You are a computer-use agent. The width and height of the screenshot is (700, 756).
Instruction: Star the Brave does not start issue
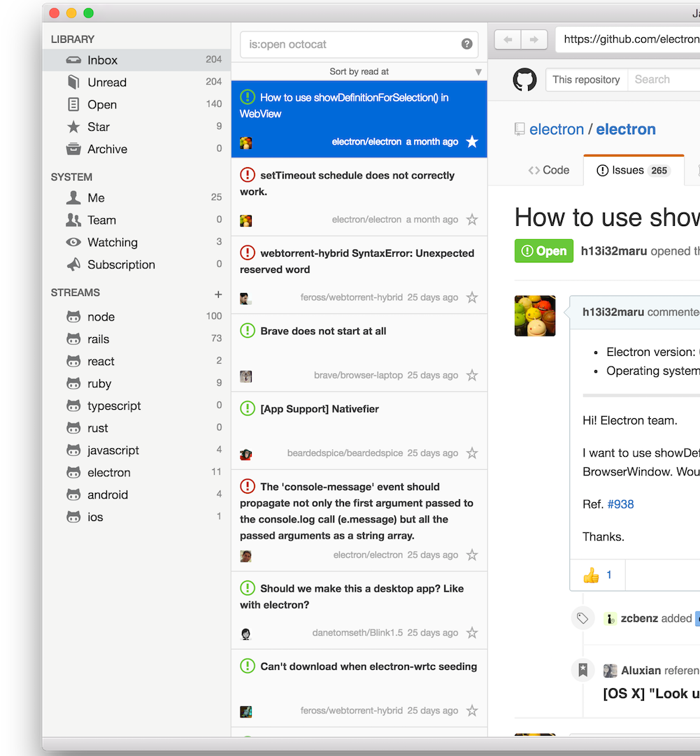[x=472, y=375]
